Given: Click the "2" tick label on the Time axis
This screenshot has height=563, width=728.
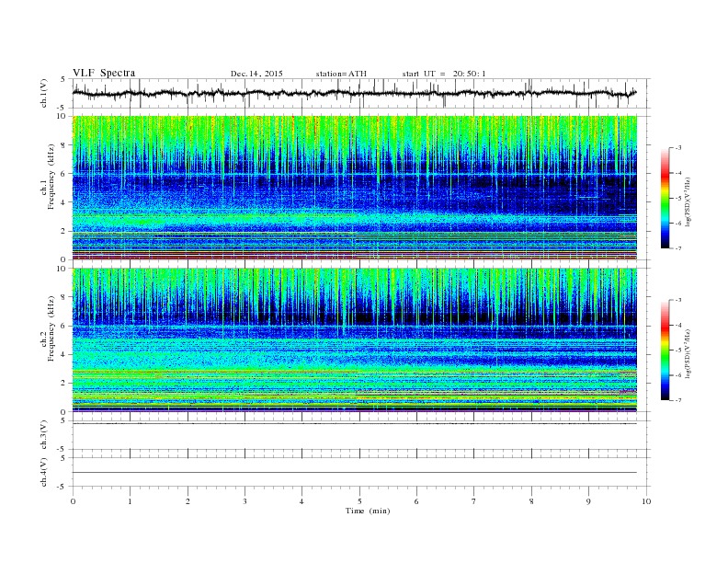Looking at the screenshot, I should [x=188, y=501].
